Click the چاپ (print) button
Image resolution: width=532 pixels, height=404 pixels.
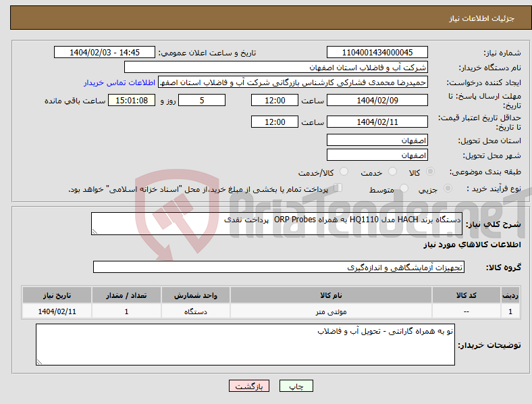[296, 386]
